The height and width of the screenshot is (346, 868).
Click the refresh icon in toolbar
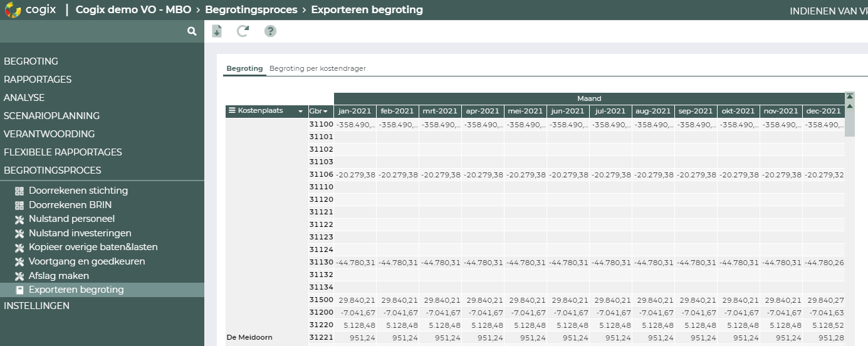point(243,31)
